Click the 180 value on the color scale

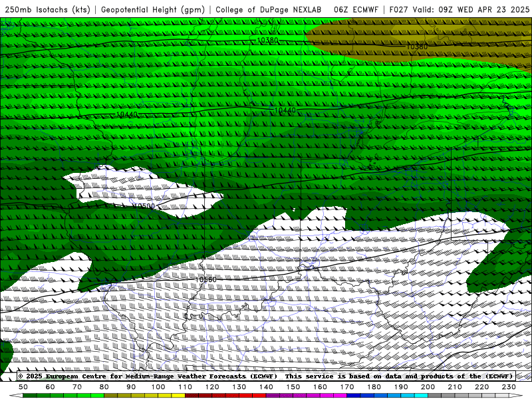click(374, 387)
